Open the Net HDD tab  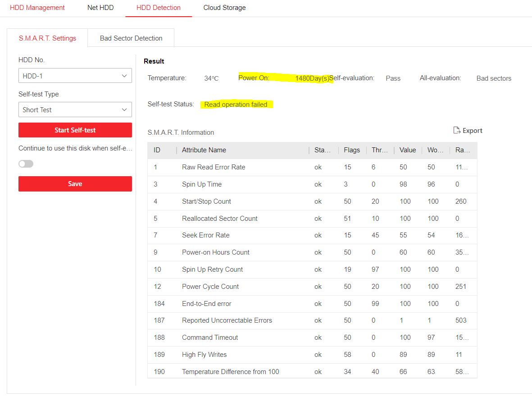tap(100, 8)
